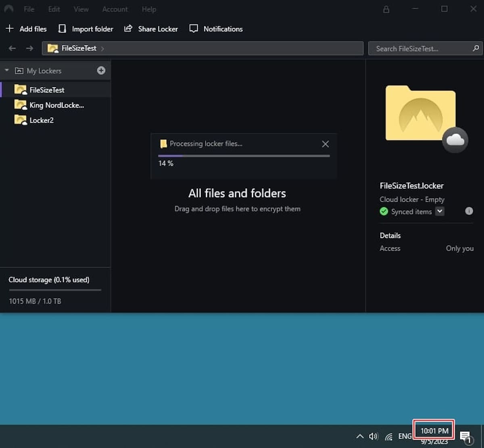484x448 pixels.
Task: Click the cloud badge on folder
Action: click(455, 140)
